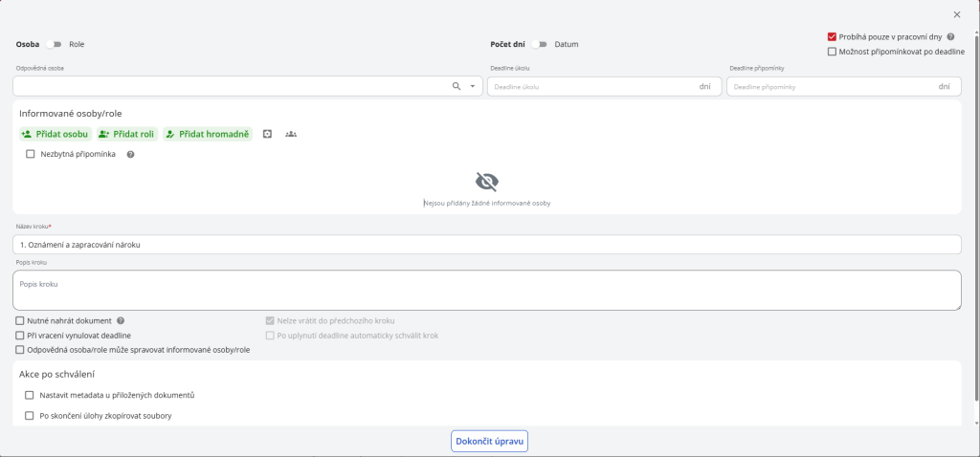
Task: Click the search icon in Odpovědná osoba field
Action: tap(457, 86)
